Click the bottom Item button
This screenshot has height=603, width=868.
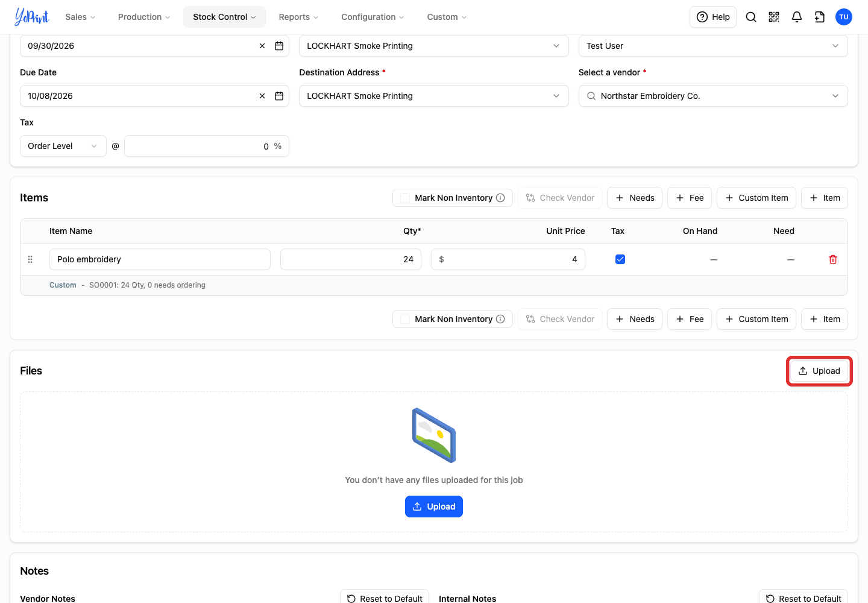[x=825, y=319]
